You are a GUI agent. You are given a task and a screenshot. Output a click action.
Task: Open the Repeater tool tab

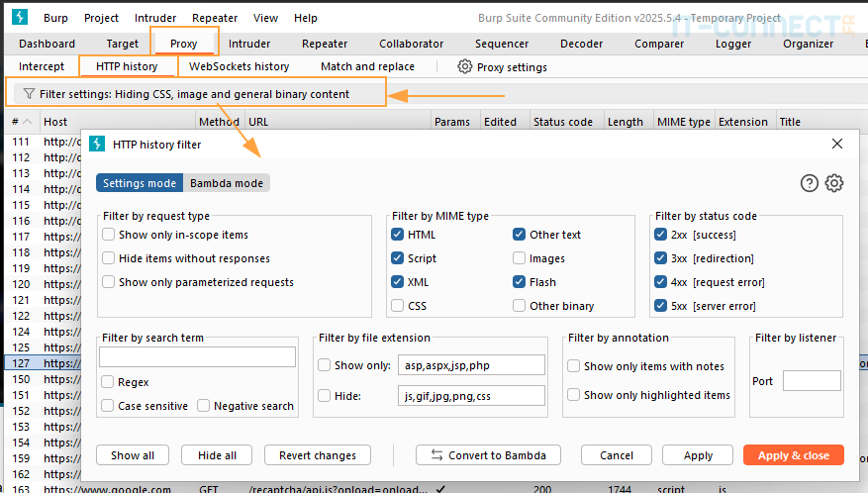pos(325,44)
